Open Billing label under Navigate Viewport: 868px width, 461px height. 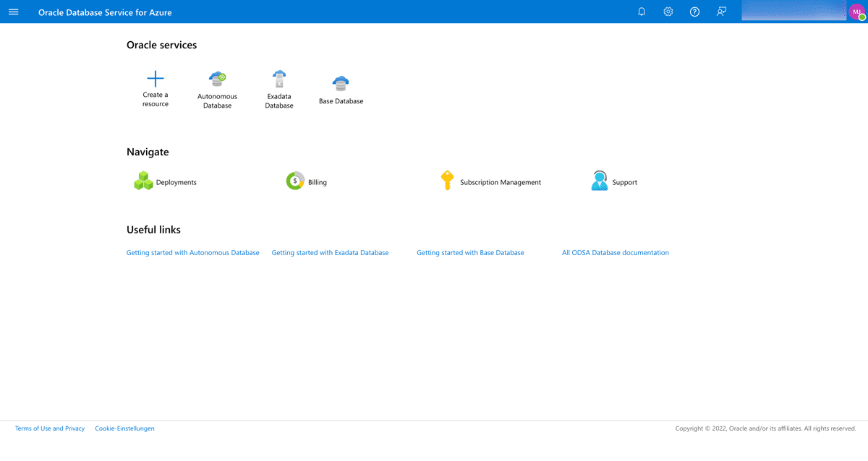pos(318,182)
